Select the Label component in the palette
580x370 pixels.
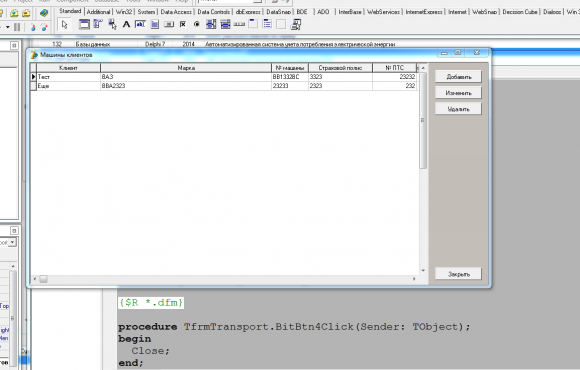[126, 24]
